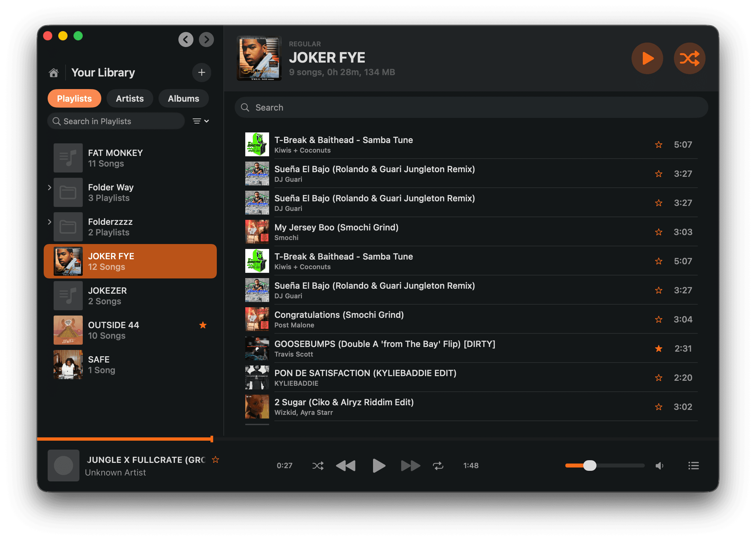Toggle shuffle in the bottom playback bar

click(318, 466)
